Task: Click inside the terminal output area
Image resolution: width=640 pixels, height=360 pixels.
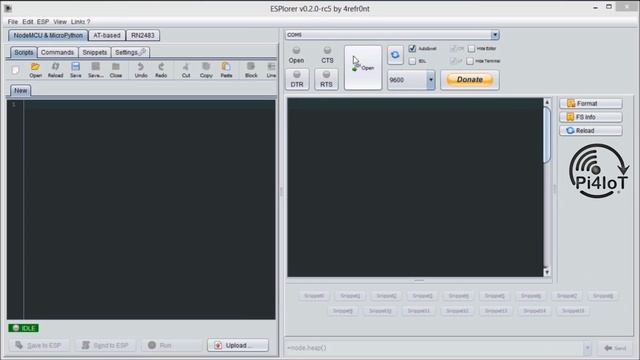Action: pos(415,187)
